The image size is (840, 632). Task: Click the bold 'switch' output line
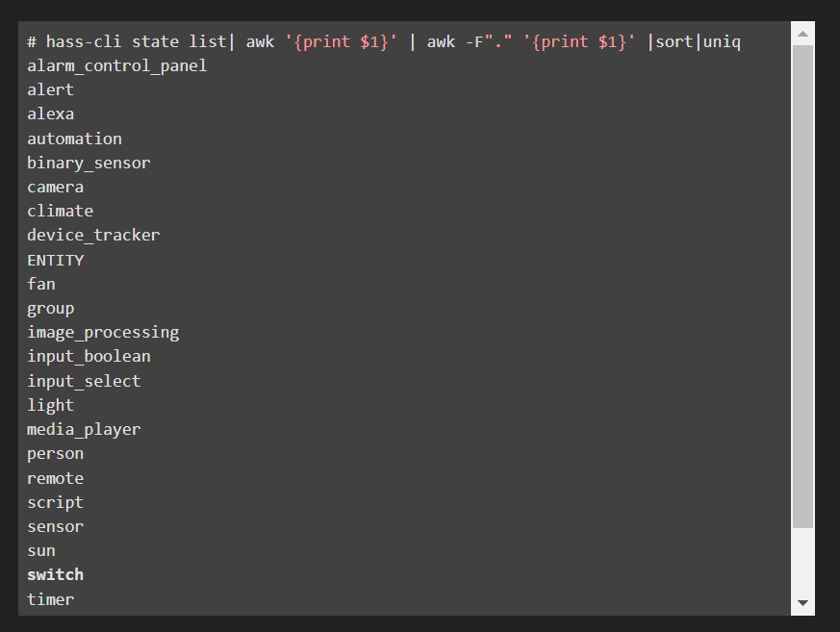(x=55, y=574)
